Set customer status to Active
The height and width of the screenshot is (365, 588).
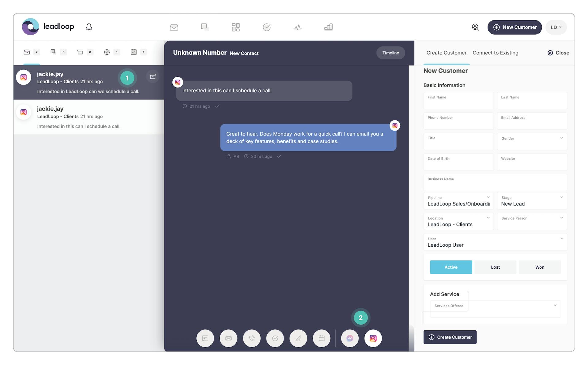tap(451, 267)
